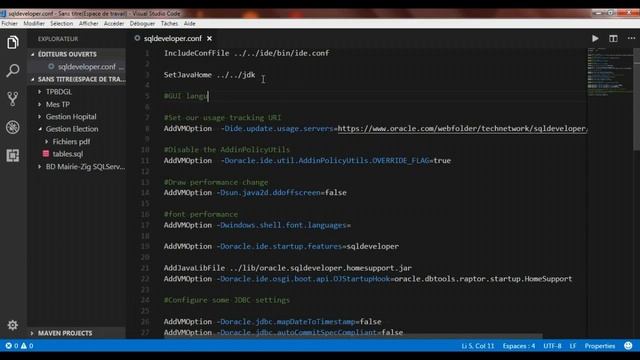
Task: Open the Déboguer menu
Action: click(x=142, y=24)
